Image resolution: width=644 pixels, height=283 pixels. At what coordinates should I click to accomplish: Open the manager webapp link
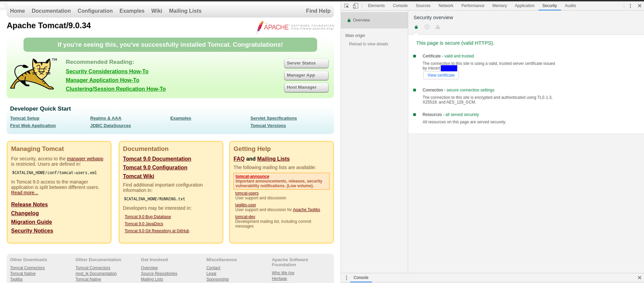pyautogui.click(x=85, y=159)
